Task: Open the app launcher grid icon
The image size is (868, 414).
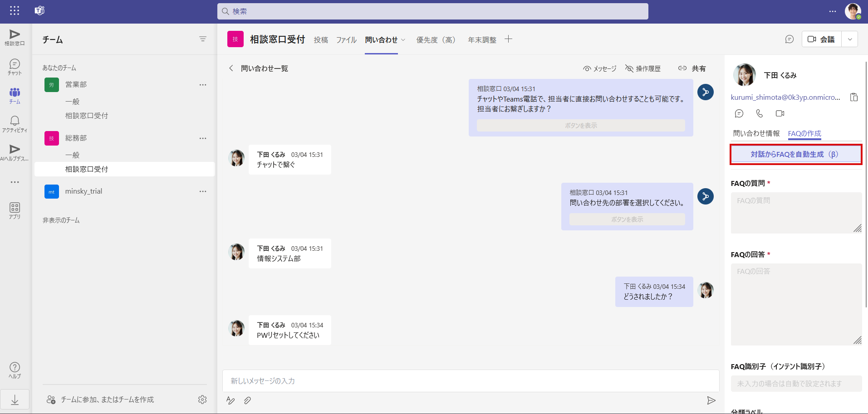Action: (x=15, y=10)
